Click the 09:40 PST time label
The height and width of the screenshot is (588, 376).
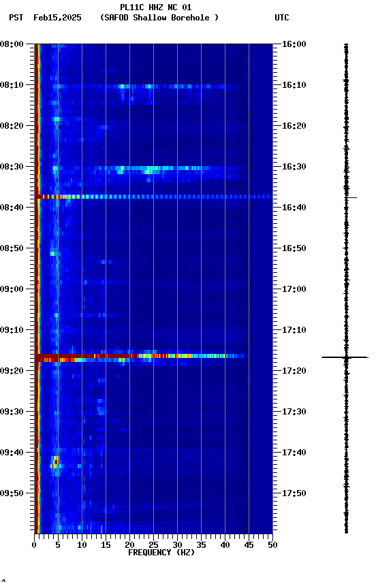pos(12,453)
